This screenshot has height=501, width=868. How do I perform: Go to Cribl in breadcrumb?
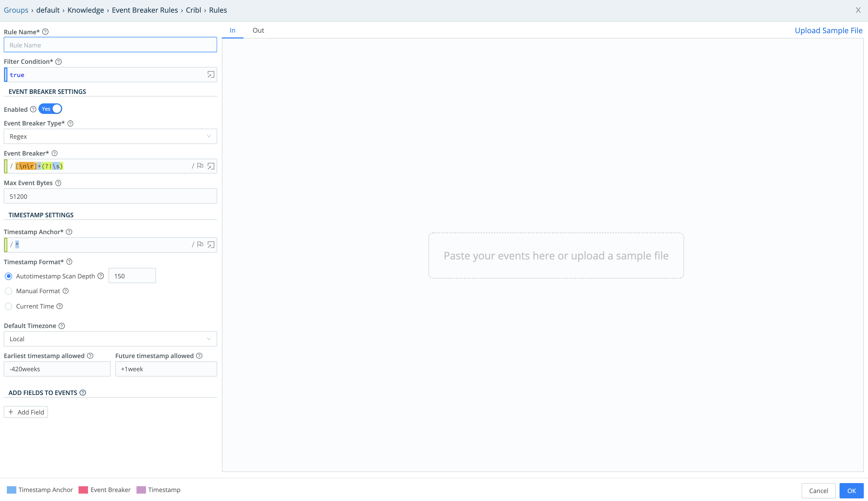[193, 10]
